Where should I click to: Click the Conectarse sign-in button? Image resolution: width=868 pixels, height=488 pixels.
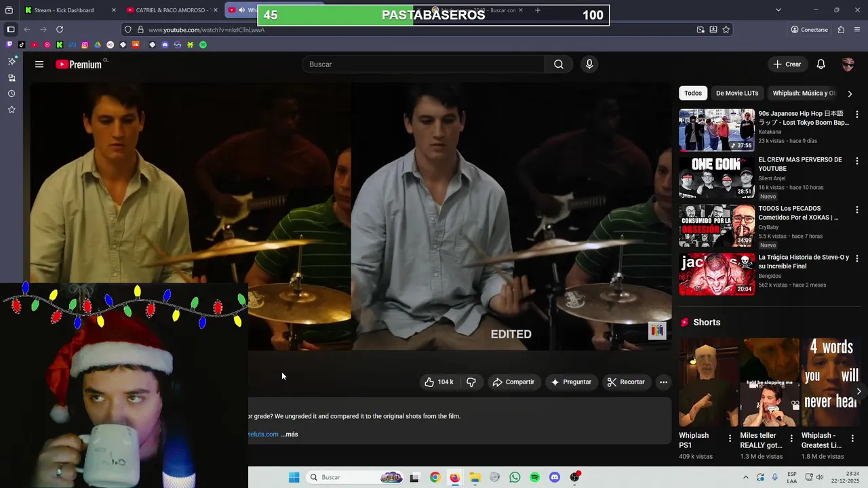click(x=809, y=30)
